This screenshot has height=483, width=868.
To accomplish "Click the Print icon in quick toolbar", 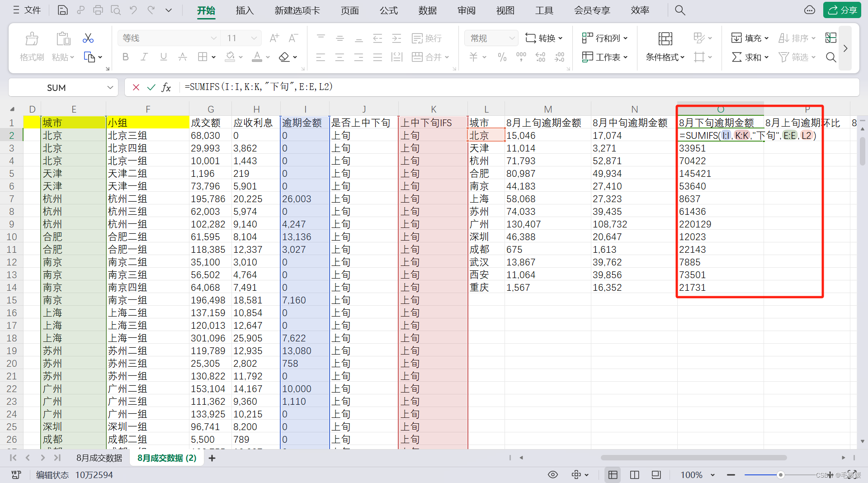I will pyautogui.click(x=98, y=10).
